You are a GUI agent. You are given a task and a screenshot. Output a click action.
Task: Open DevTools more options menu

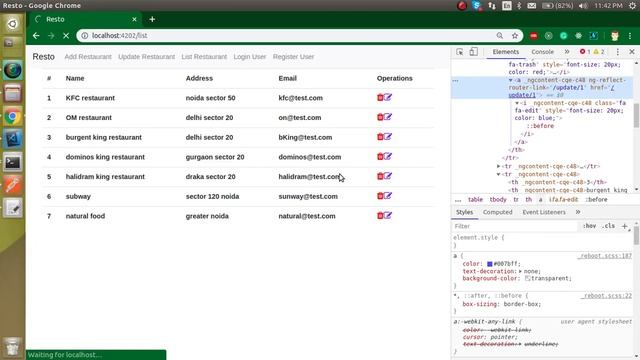point(618,52)
